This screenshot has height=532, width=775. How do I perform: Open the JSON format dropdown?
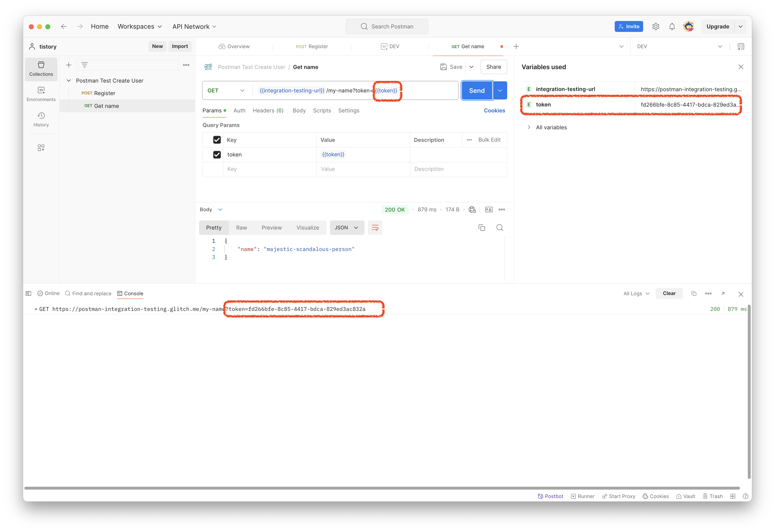click(347, 228)
